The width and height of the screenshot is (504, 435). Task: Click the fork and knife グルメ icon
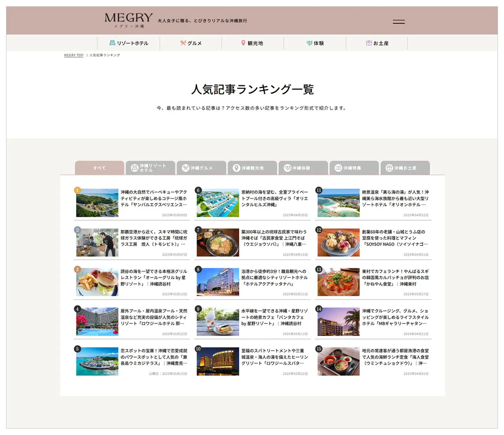183,43
